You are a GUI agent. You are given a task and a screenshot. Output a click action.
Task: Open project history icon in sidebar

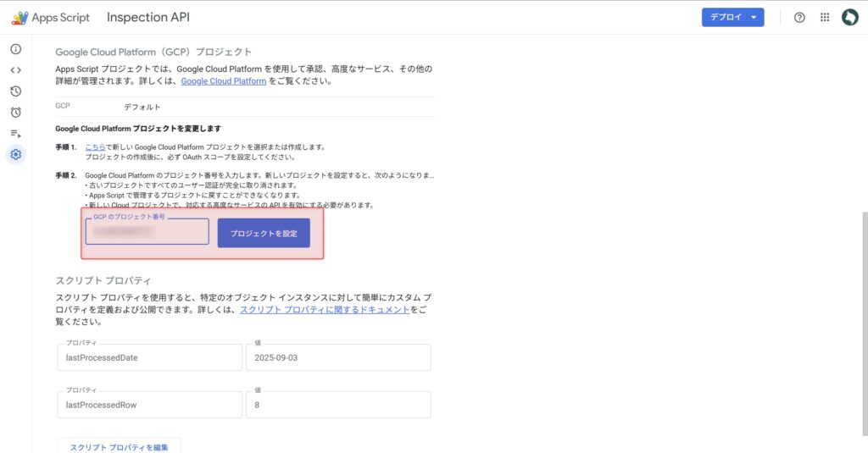[15, 91]
